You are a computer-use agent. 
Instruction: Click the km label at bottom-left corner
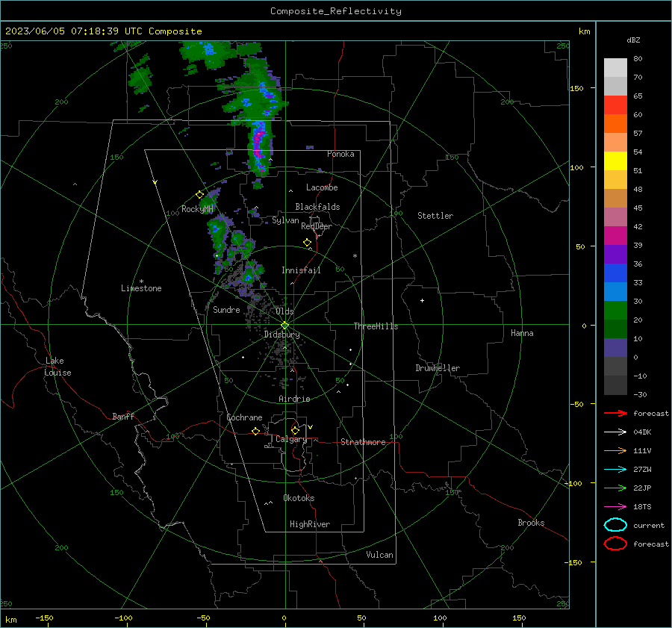pyautogui.click(x=10, y=620)
